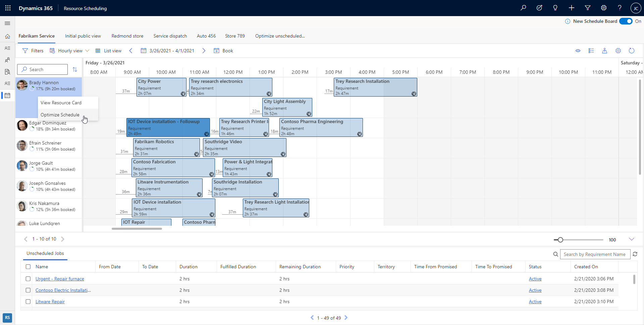Click the unscheduled jobs vertical scrollbar
644x325 pixels.
point(634,279)
